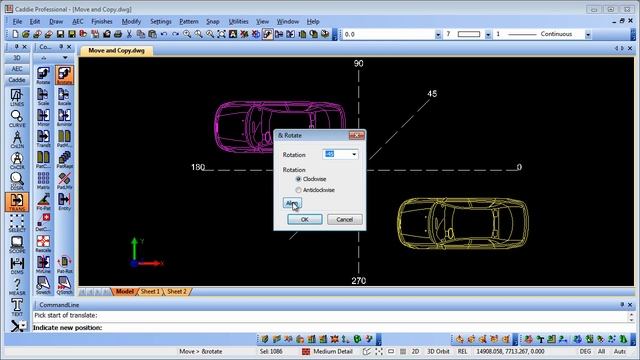This screenshot has width=640, height=360.
Task: Select the Stretch tool in the palette
Action: [43, 285]
